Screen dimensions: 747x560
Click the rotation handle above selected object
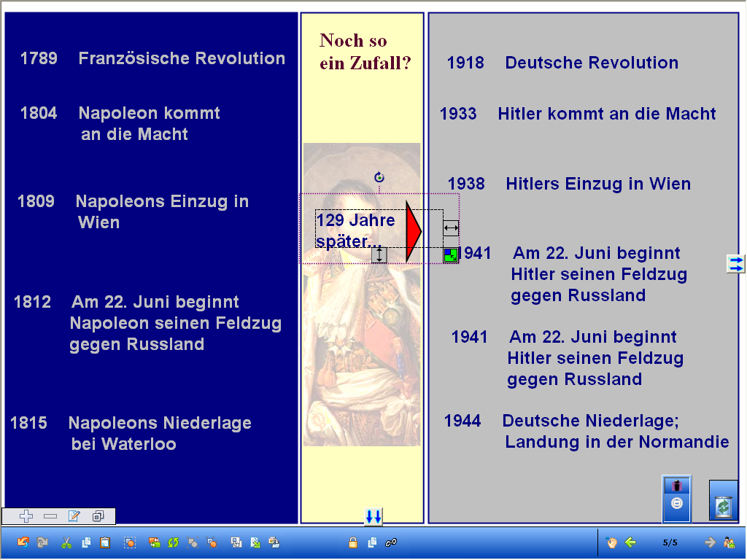tap(379, 177)
